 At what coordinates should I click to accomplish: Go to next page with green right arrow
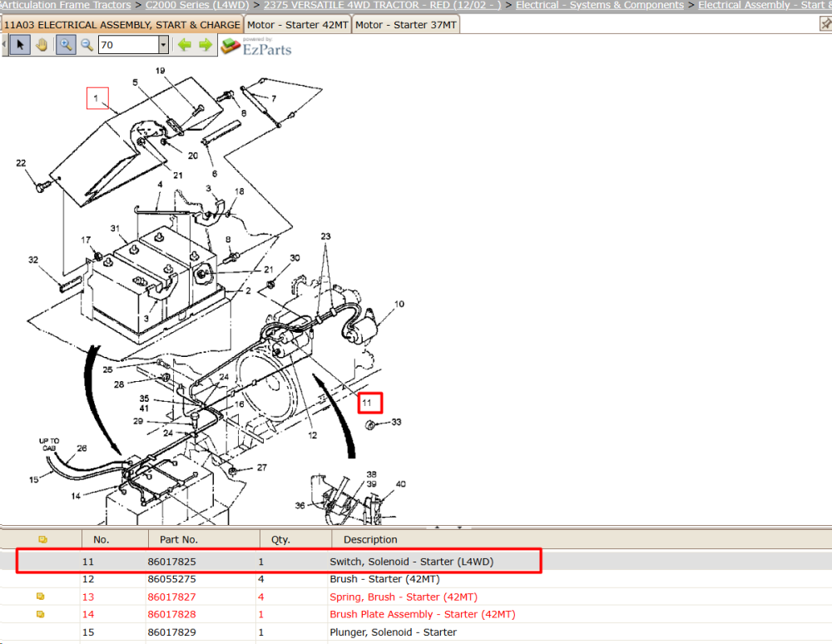(206, 45)
